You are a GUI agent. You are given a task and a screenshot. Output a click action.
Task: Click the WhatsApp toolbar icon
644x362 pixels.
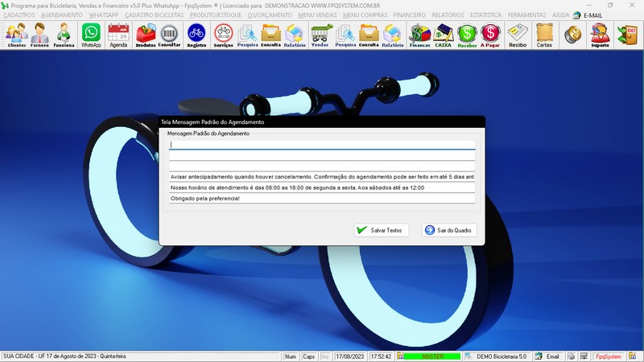91,35
